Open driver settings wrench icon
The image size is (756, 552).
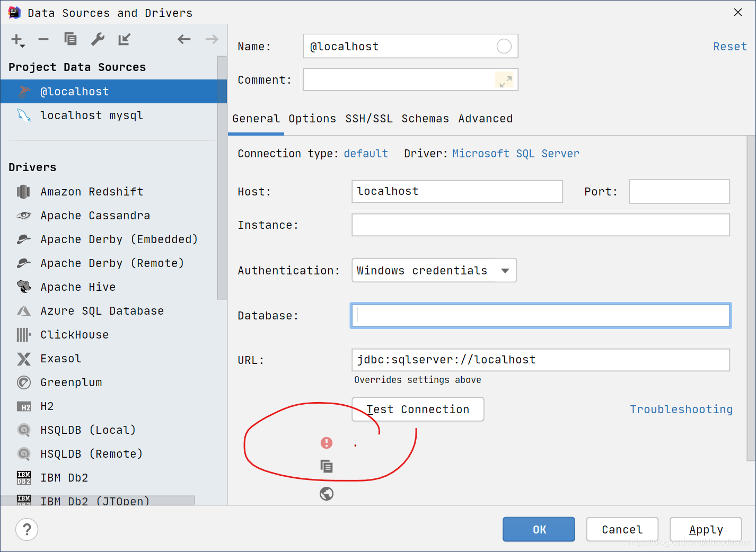[98, 39]
